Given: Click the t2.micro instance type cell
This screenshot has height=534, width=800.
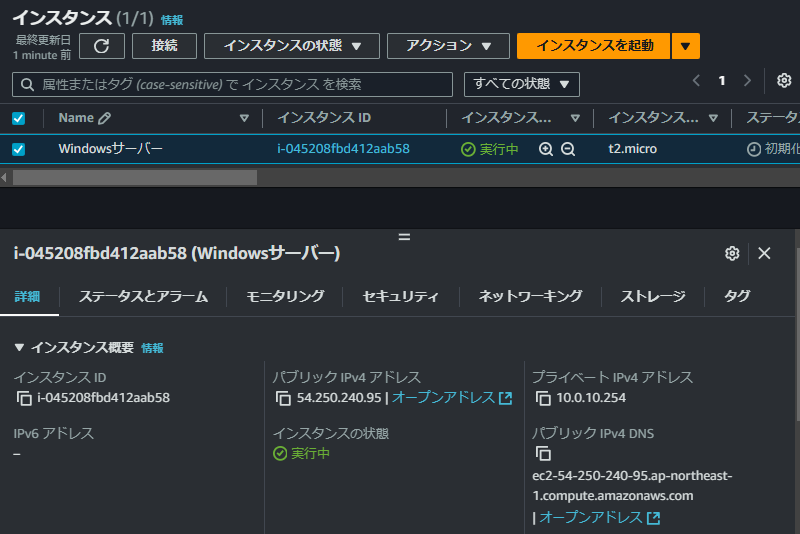Looking at the screenshot, I should click(x=633, y=149).
